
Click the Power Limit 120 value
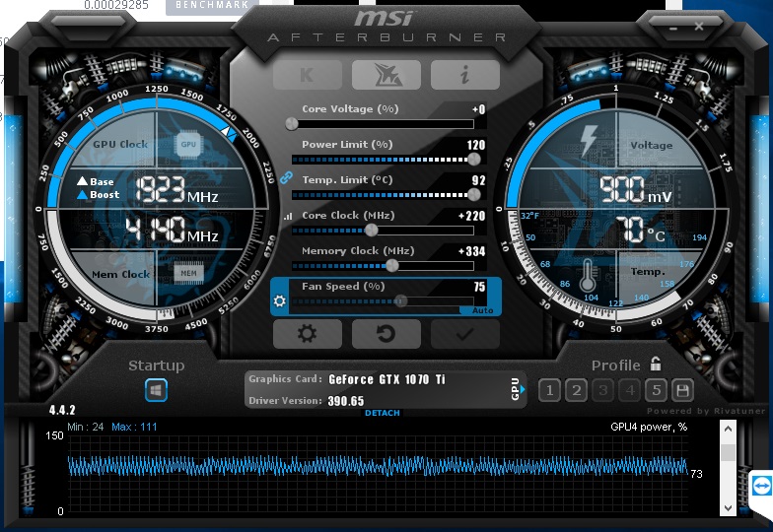(475, 145)
